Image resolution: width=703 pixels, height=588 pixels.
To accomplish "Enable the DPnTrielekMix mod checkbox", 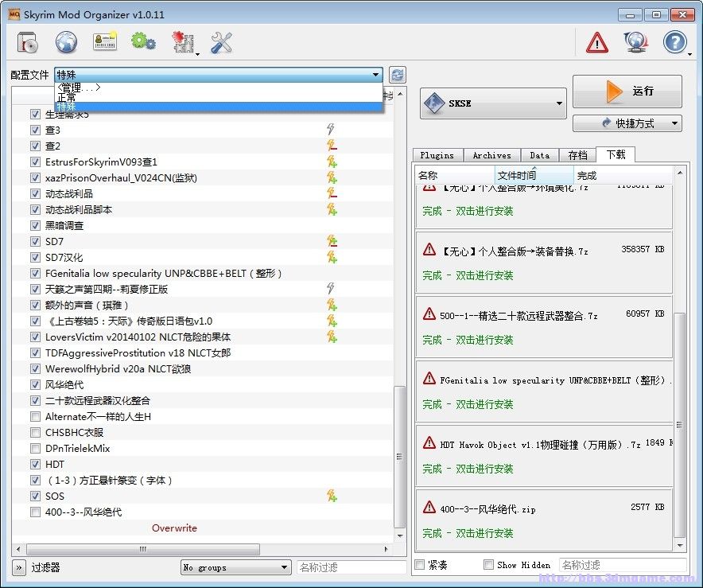I will point(35,448).
